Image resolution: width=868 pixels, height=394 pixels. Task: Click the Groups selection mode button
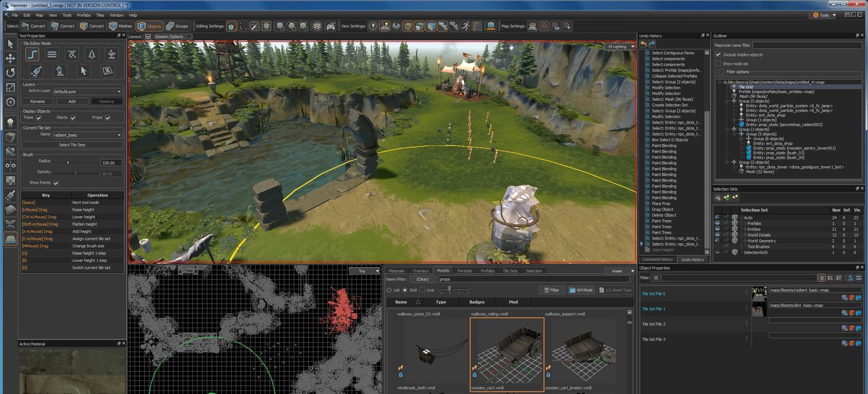177,26
